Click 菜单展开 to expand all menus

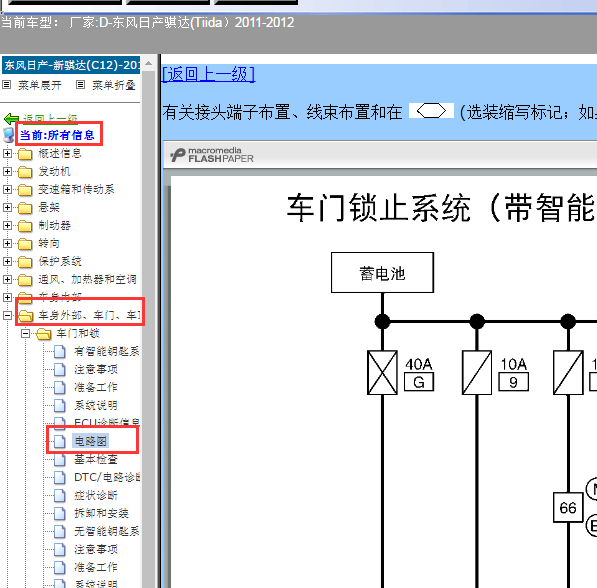pyautogui.click(x=40, y=85)
